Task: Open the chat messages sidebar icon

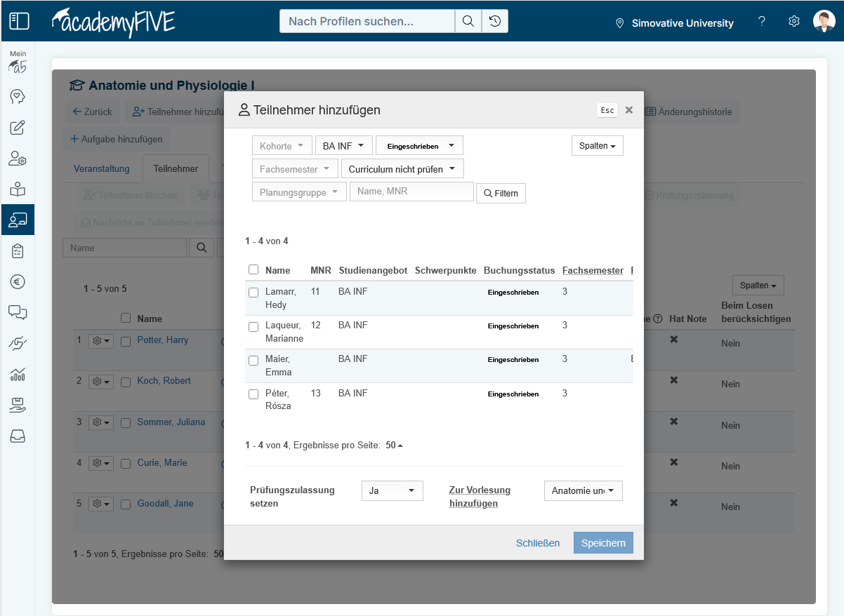Action: pyautogui.click(x=18, y=312)
